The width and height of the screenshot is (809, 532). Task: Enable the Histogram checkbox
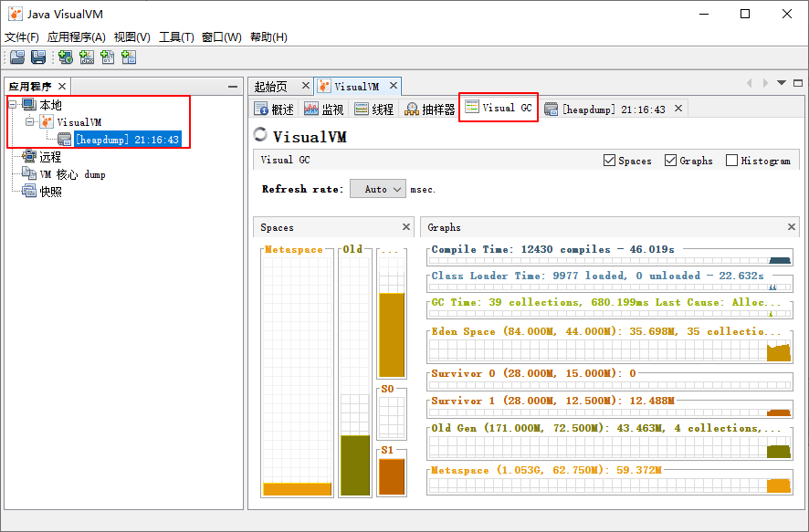click(732, 161)
